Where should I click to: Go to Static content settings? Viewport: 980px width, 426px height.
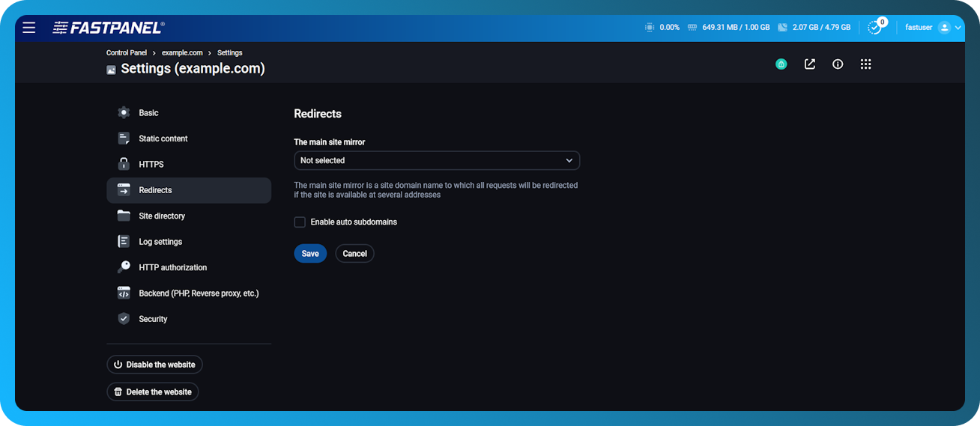(x=163, y=139)
